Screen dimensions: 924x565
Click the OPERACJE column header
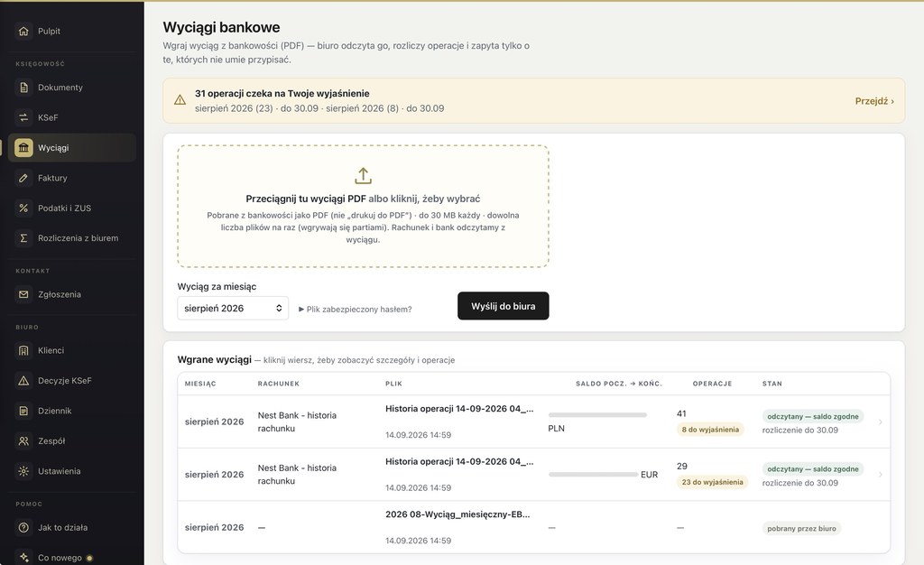[712, 384]
